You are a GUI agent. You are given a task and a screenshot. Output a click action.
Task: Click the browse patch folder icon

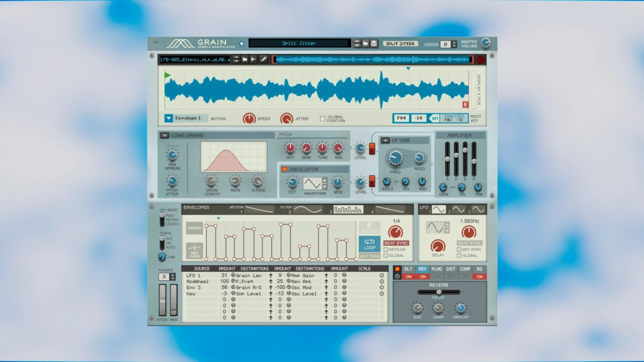(365, 43)
